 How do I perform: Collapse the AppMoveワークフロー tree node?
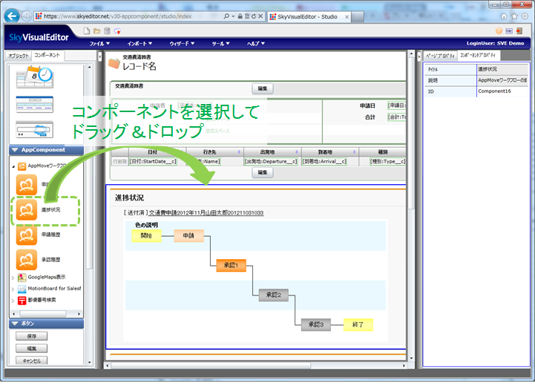tap(13, 166)
